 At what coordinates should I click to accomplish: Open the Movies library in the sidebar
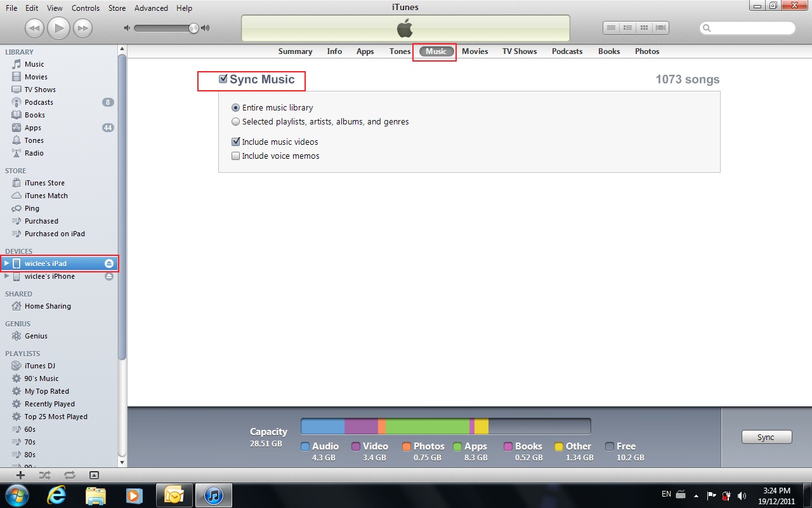[x=36, y=77]
